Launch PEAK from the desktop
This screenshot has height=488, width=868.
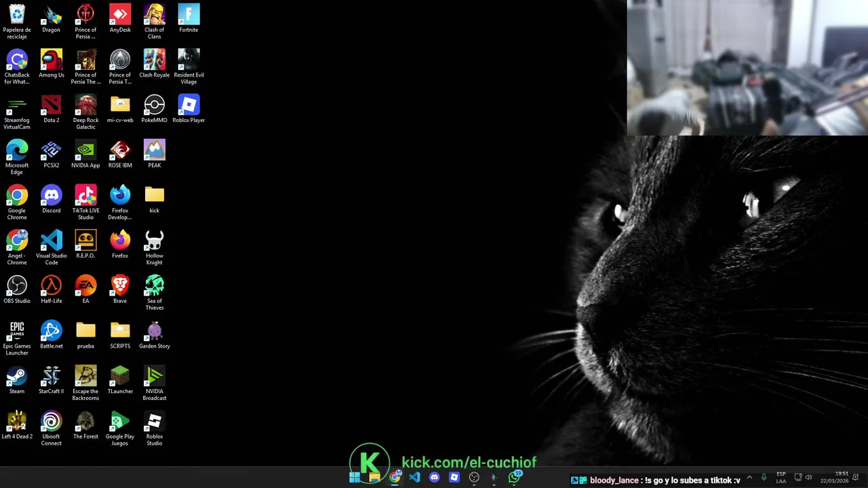[154, 155]
